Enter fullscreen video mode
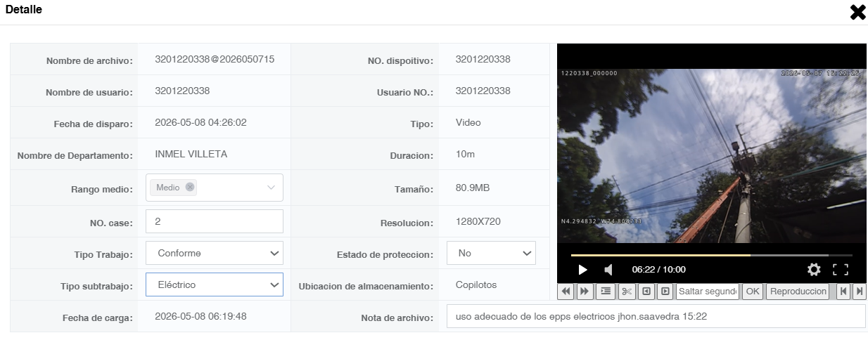Viewport: 868px width, 340px height. (x=841, y=270)
